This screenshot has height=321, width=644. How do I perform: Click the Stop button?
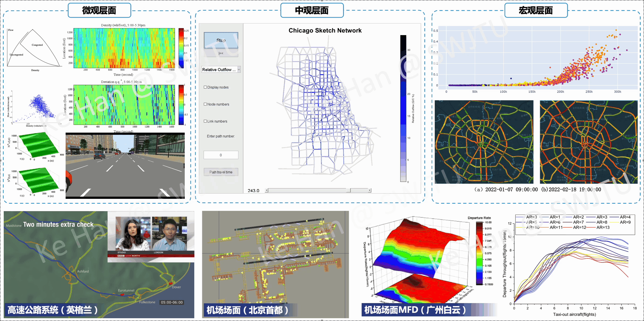click(x=221, y=40)
